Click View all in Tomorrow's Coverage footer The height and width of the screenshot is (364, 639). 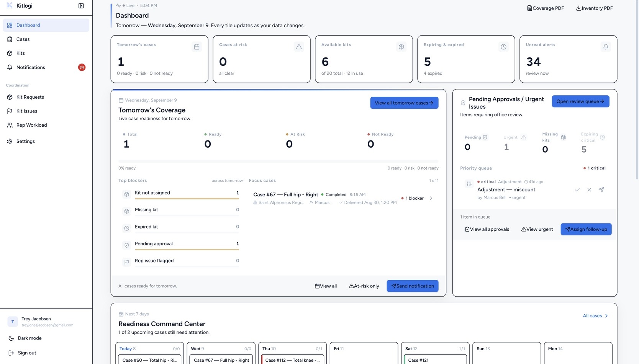[326, 286]
